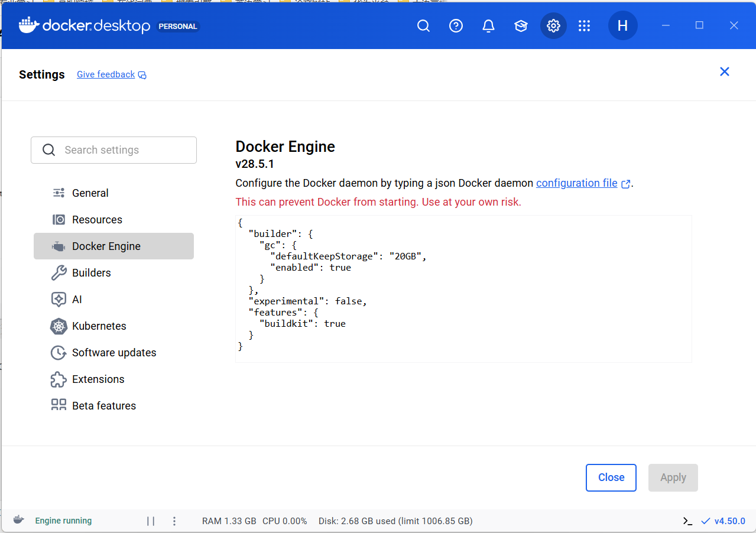Click the PERSONAL plan badge
The width and height of the screenshot is (756, 533).
[179, 27]
